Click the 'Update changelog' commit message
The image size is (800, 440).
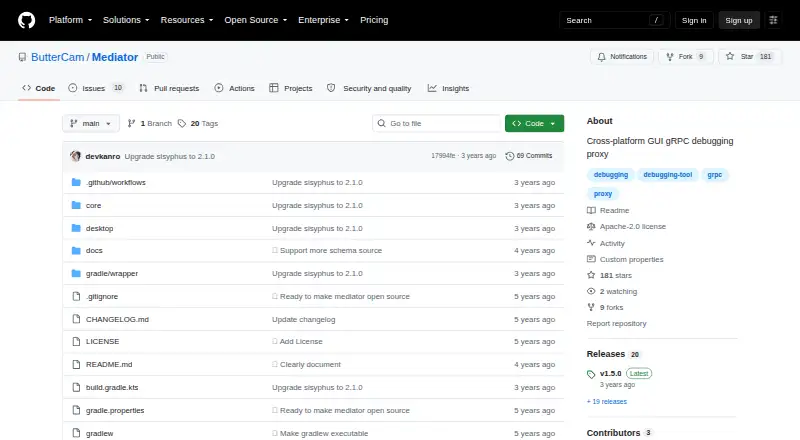(304, 320)
